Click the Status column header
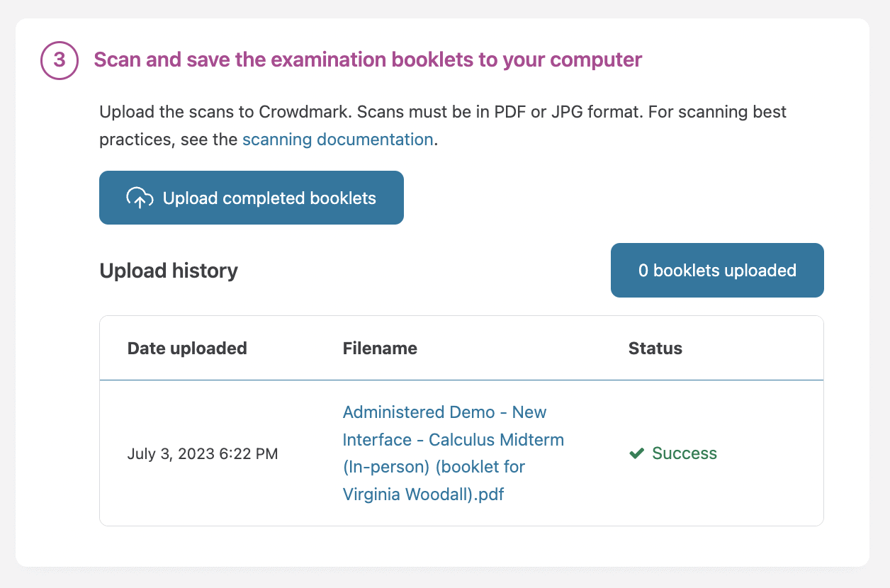890x588 pixels. [x=655, y=349]
